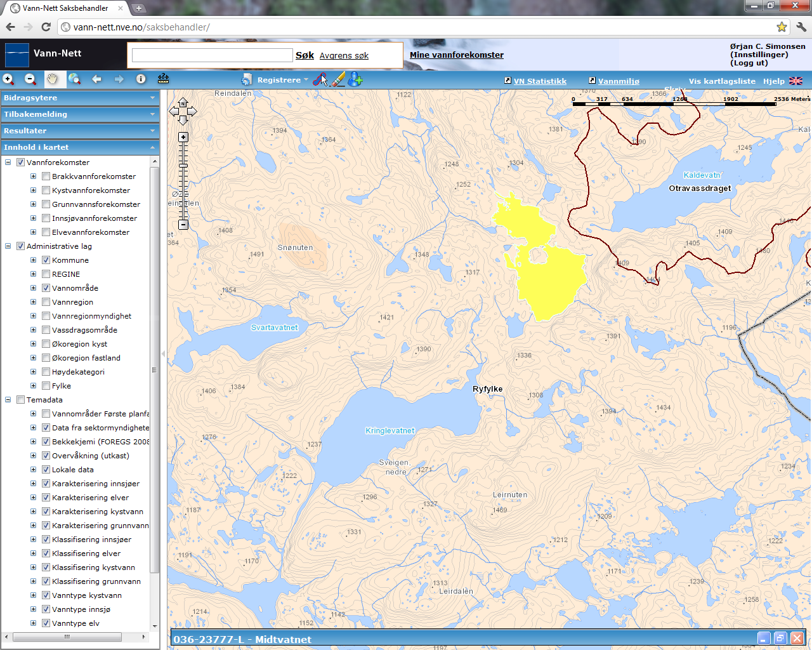Pan map north with arrow
This screenshot has width=812, height=650.
[x=183, y=102]
